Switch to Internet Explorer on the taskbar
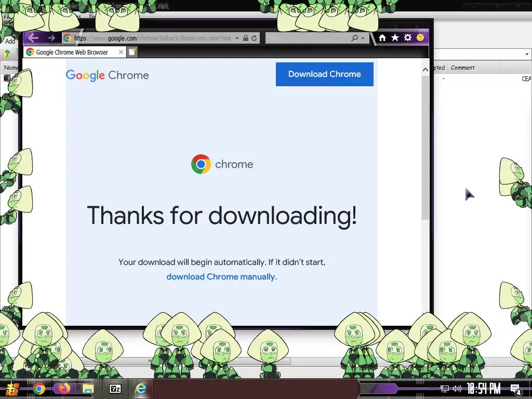Viewport: 532px width, 399px height. point(140,389)
